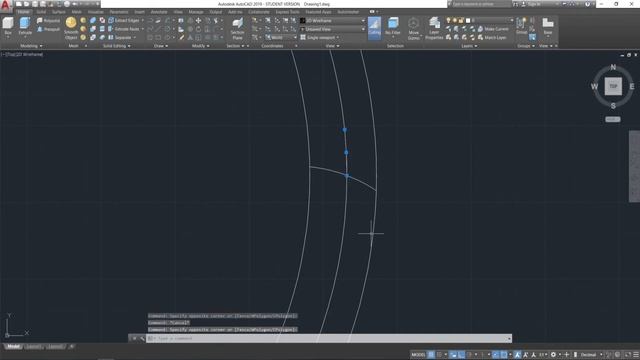Start the Presspull command
Screen dimensions: 640x360
48,29
